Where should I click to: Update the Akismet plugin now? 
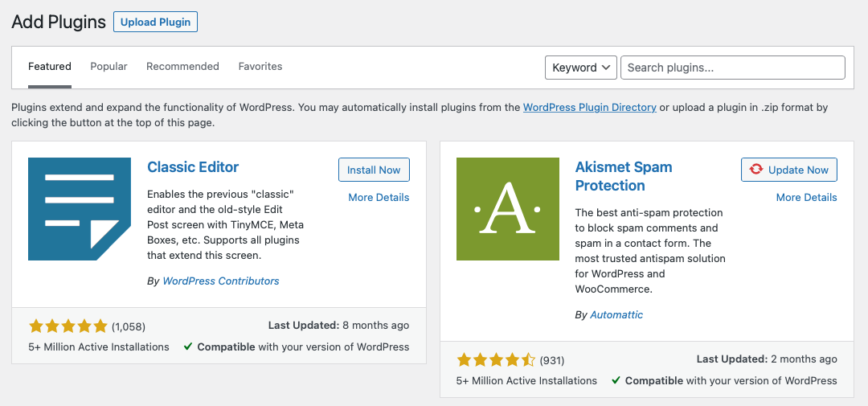tap(789, 170)
